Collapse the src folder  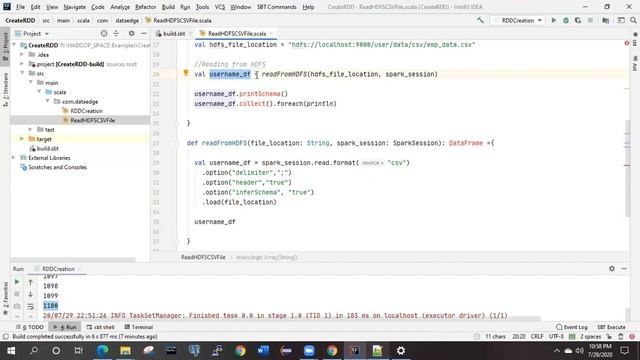(x=22, y=73)
